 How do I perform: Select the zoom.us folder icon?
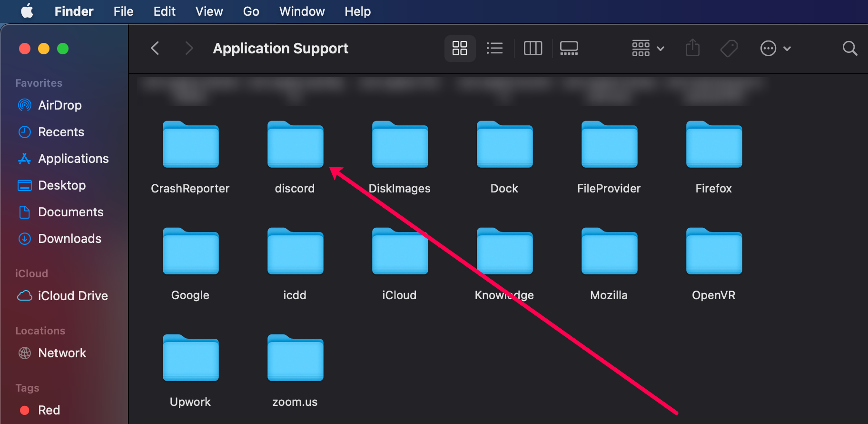(296, 358)
